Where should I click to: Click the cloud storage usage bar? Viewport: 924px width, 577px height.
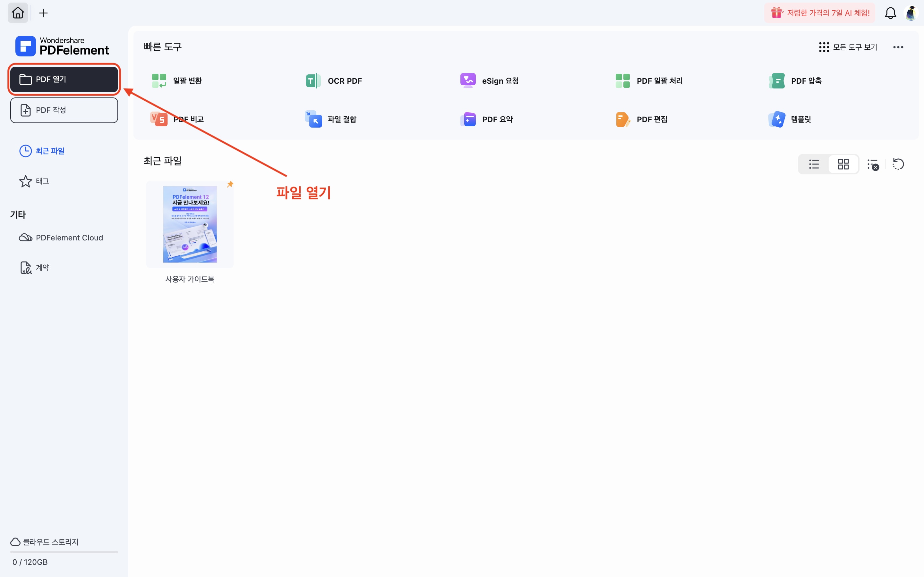point(64,552)
